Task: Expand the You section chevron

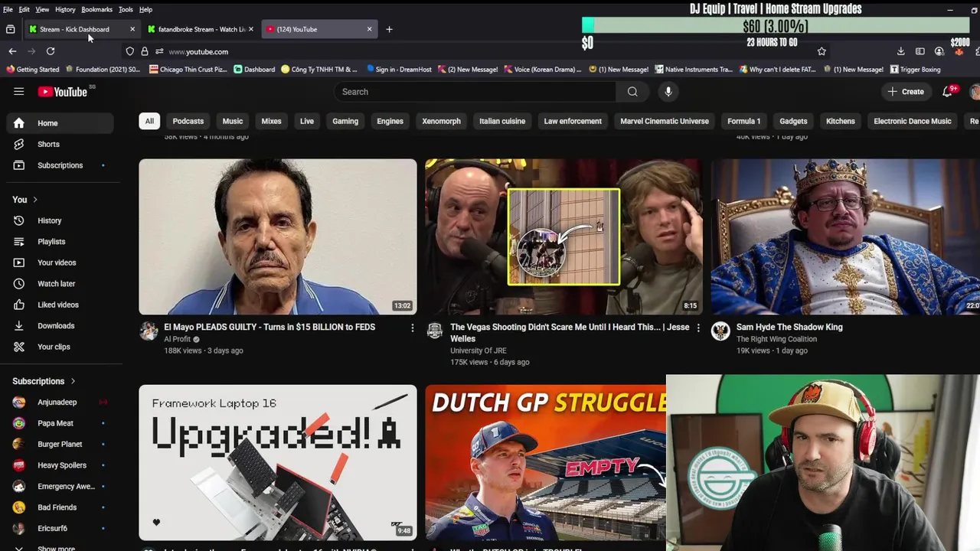Action: pyautogui.click(x=35, y=200)
